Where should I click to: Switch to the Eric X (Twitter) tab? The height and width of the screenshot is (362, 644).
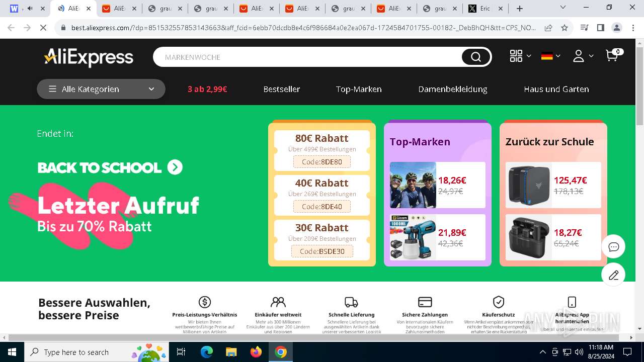486,9
